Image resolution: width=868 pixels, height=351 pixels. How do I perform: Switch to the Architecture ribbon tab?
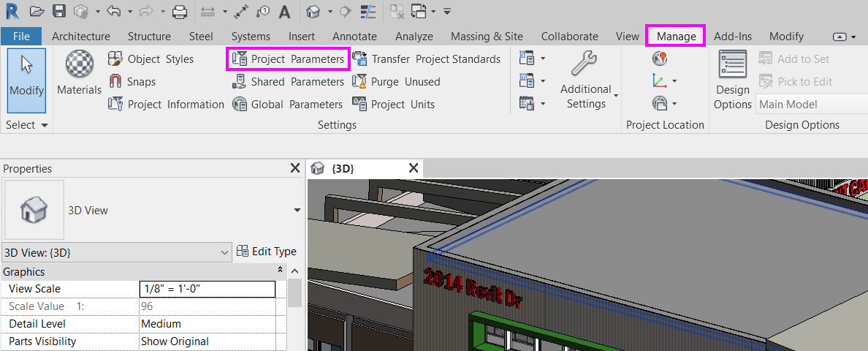coord(81,36)
